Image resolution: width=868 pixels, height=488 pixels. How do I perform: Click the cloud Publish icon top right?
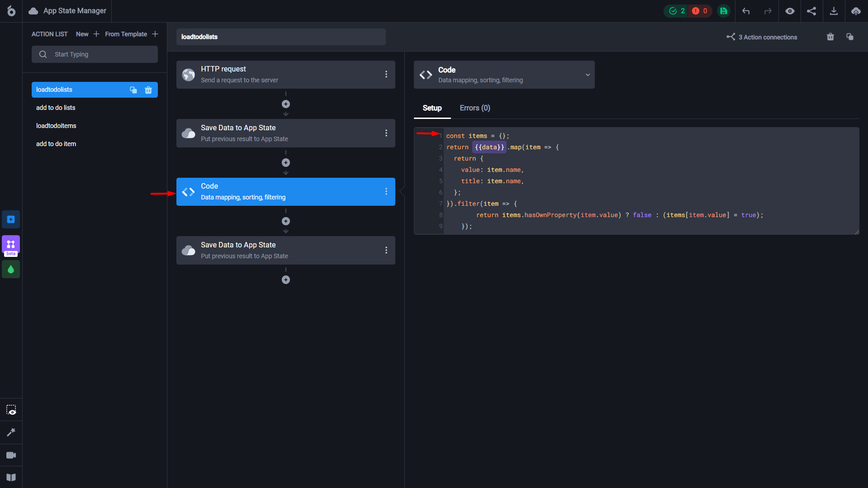coord(855,11)
